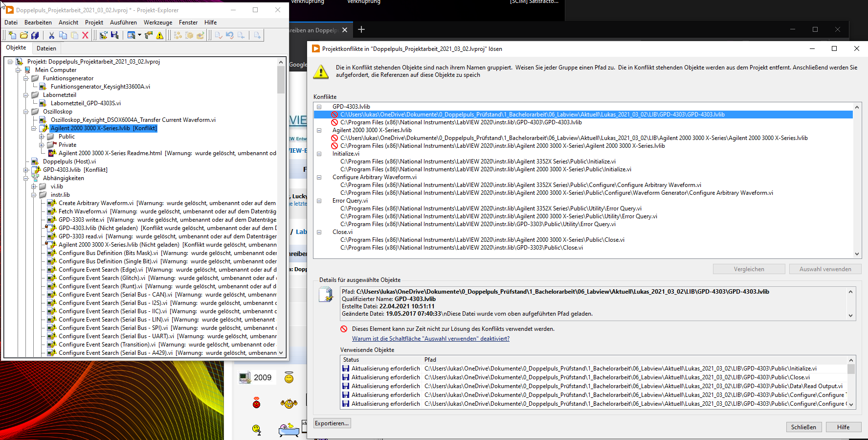
Task: Click the Vergleichen button
Action: pyautogui.click(x=749, y=269)
